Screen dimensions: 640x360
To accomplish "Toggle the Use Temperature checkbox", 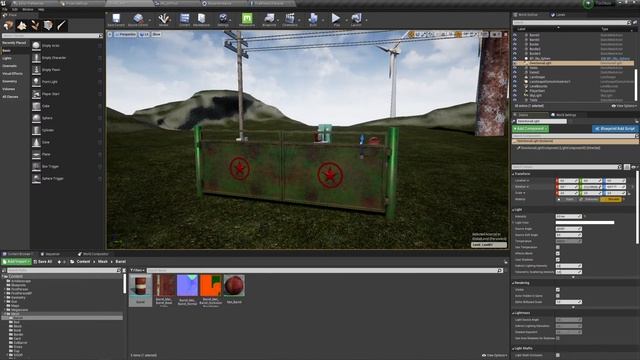I will pyautogui.click(x=558, y=247).
